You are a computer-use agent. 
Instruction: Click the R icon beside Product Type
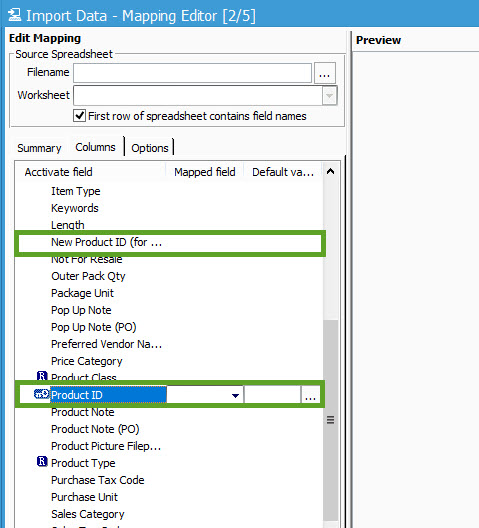pyautogui.click(x=42, y=461)
